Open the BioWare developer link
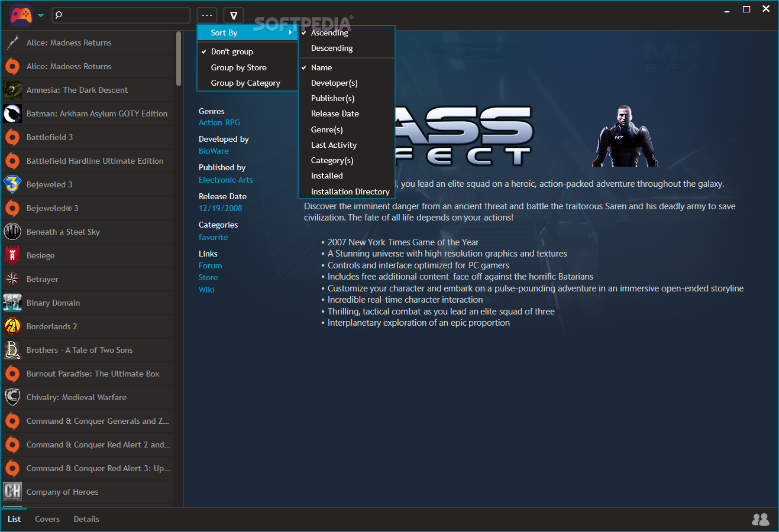779x532 pixels. (214, 151)
